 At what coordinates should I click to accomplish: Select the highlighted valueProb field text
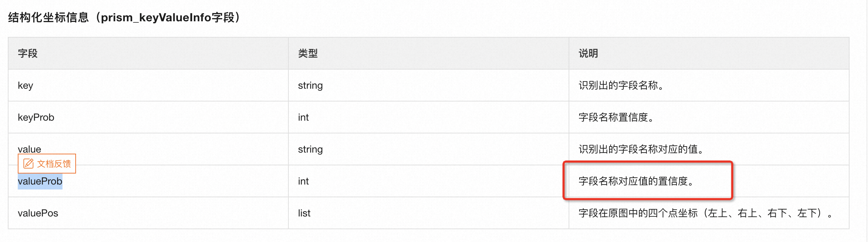click(x=40, y=181)
